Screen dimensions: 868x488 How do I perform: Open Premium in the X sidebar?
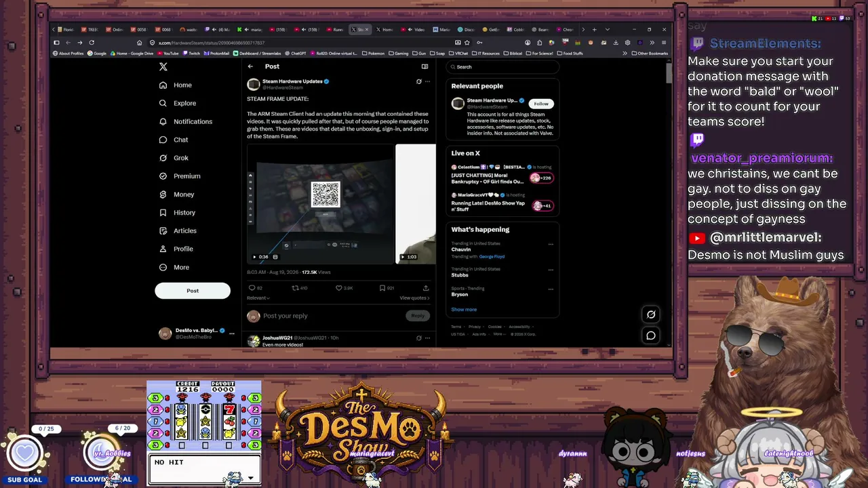(180, 176)
